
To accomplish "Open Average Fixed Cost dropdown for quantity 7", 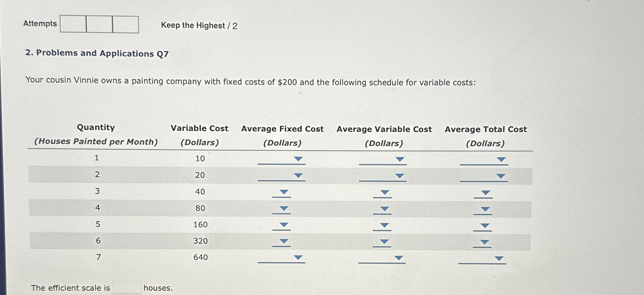I will (x=298, y=258).
